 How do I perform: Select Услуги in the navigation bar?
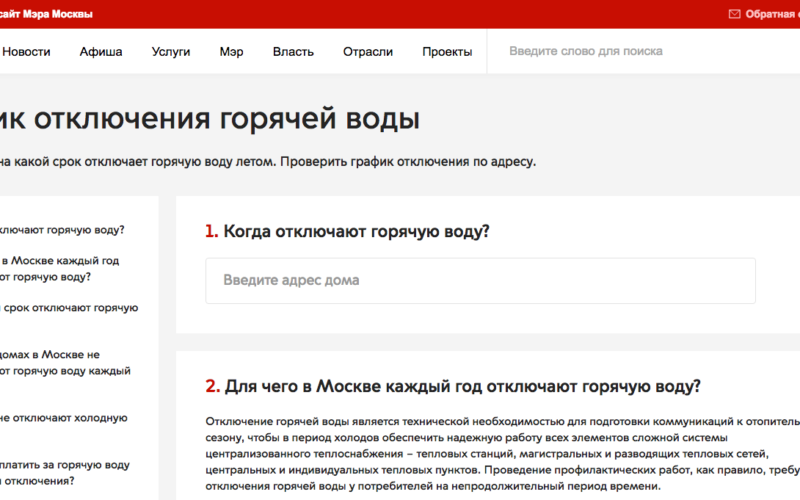tap(171, 51)
